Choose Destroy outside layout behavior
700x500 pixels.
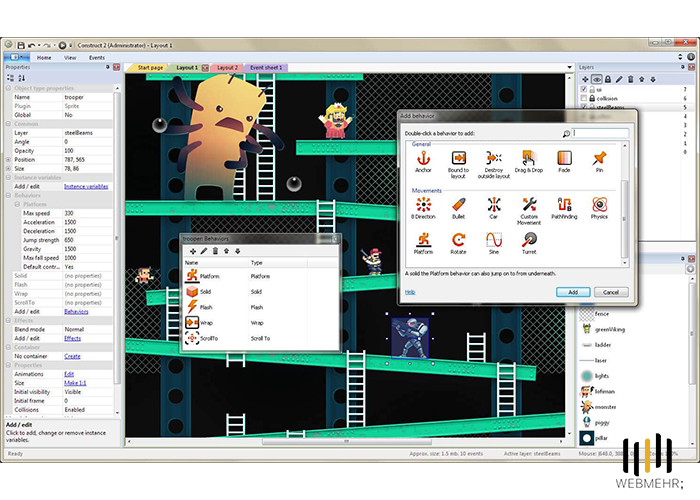click(x=494, y=164)
